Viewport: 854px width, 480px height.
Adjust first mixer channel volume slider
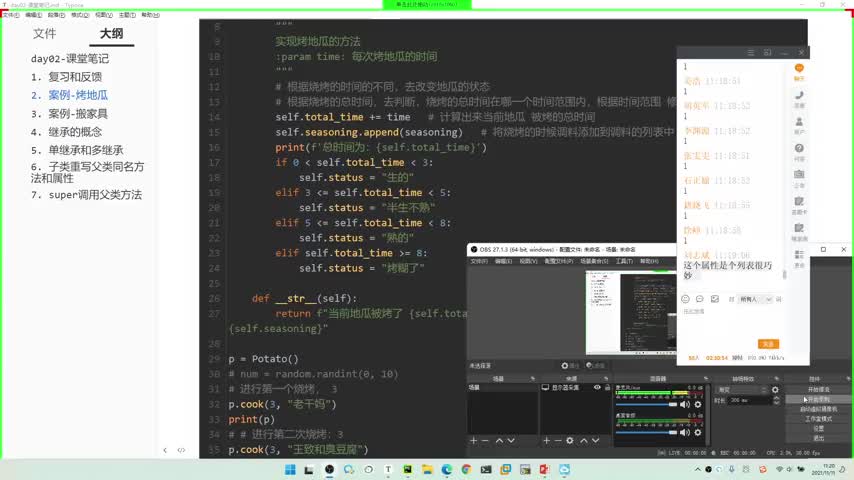646,404
